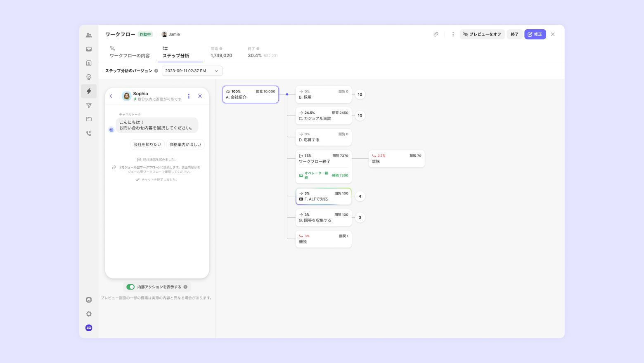The width and height of the screenshot is (644, 363).
Task: Click the Jamie name in the header
Action: [x=174, y=34]
